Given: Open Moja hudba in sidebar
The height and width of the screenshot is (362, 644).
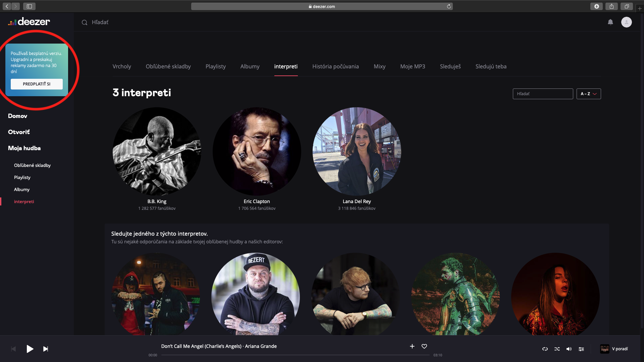Looking at the screenshot, I should (24, 148).
